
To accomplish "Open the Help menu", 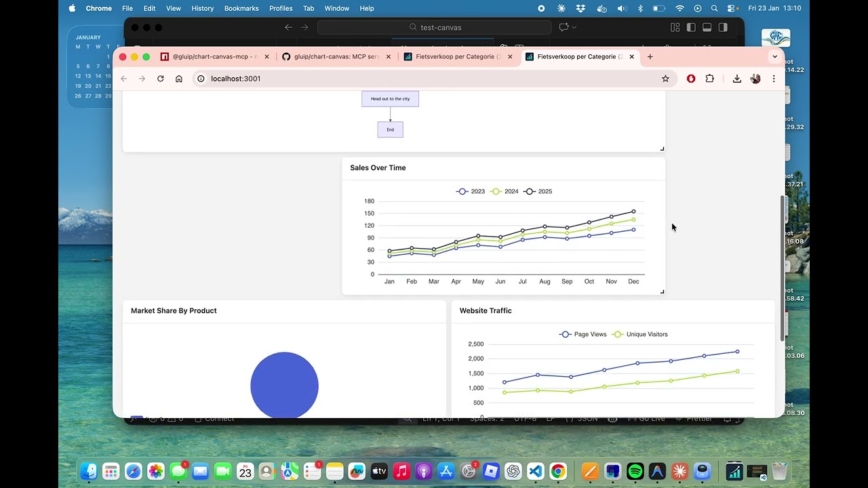I will click(367, 8).
